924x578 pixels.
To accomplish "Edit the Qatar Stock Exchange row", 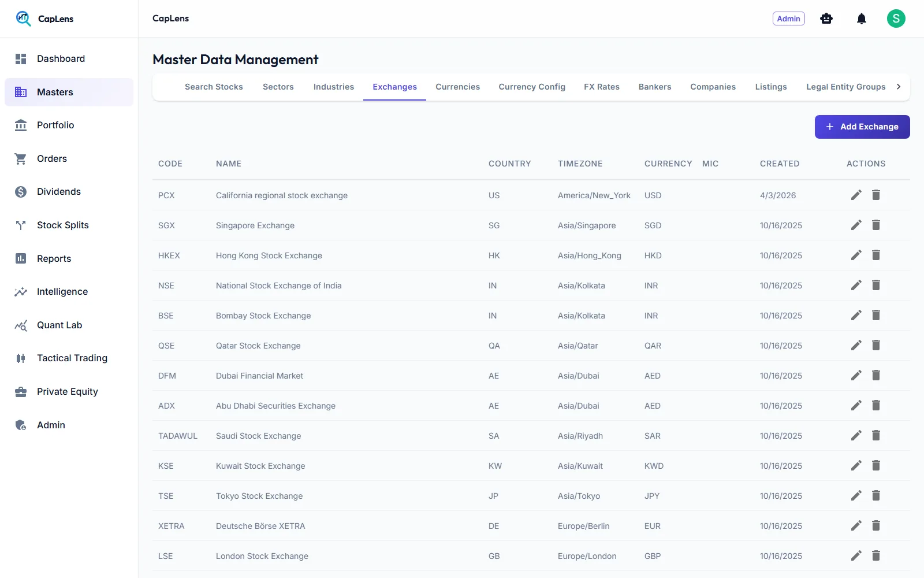I will pyautogui.click(x=856, y=345).
